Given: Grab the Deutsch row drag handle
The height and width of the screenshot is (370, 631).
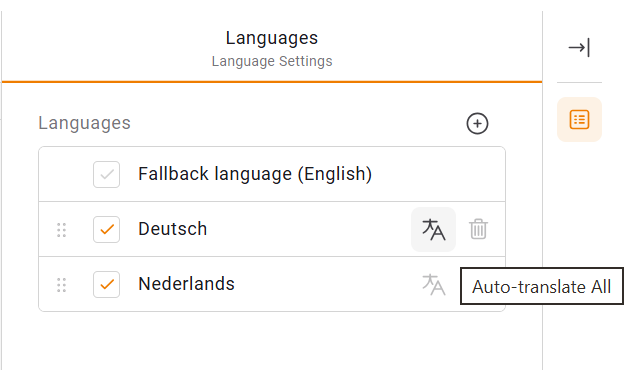Looking at the screenshot, I should tap(61, 230).
